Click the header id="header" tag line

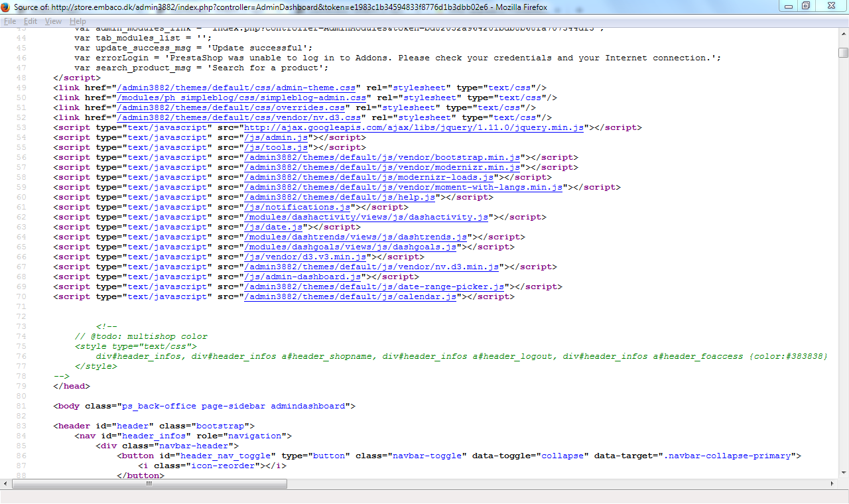[x=154, y=426]
